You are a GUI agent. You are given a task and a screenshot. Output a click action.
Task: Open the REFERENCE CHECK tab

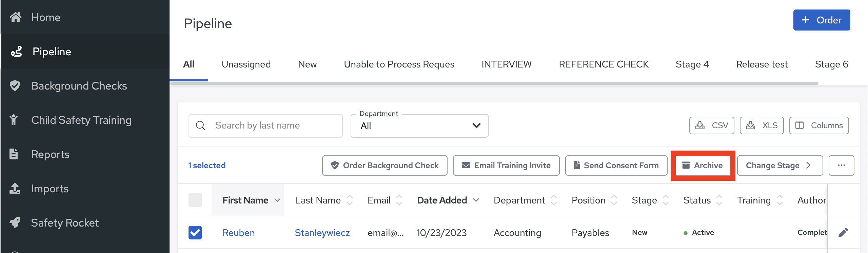click(604, 64)
